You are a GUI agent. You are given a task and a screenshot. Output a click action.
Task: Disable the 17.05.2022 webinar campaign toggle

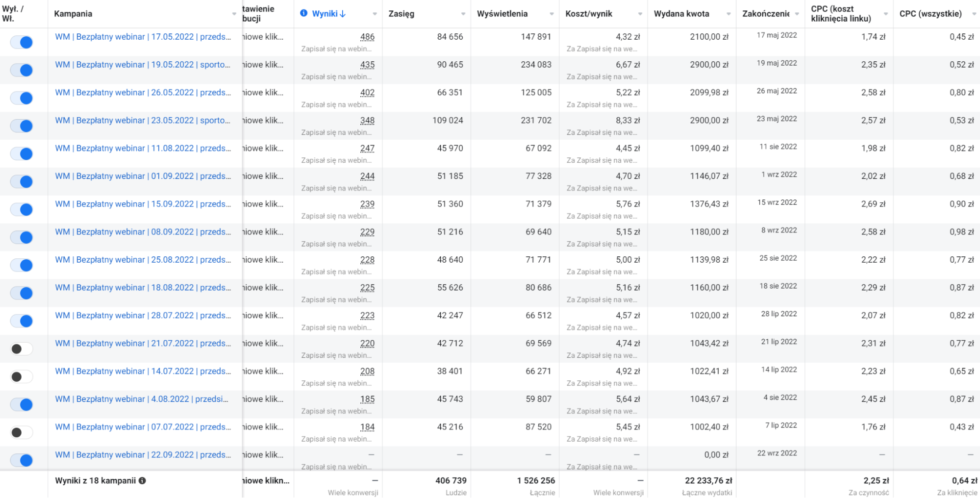coord(22,42)
